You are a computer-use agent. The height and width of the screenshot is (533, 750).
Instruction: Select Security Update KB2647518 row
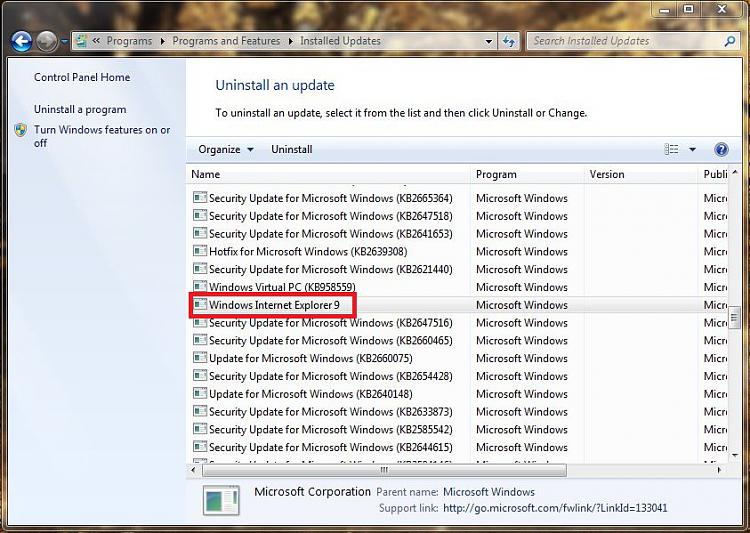[x=456, y=216]
